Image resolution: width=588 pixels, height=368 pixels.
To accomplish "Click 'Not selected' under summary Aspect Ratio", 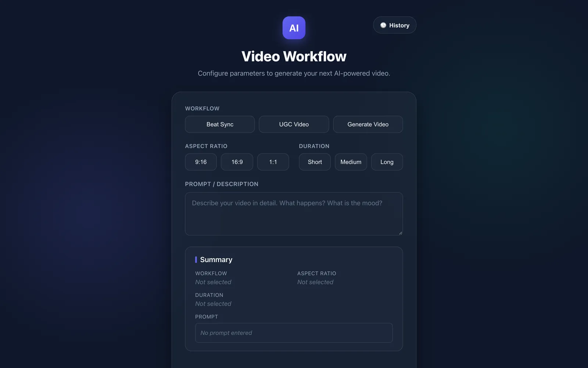I will pos(315,282).
